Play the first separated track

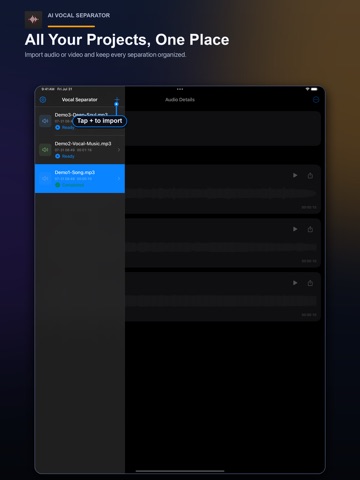pos(295,175)
